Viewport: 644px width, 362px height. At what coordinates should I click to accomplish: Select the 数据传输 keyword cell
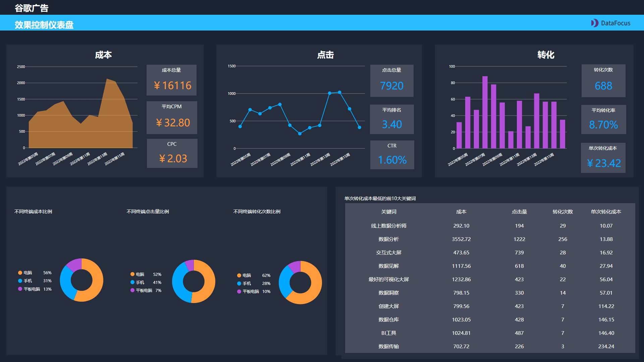[x=389, y=346]
